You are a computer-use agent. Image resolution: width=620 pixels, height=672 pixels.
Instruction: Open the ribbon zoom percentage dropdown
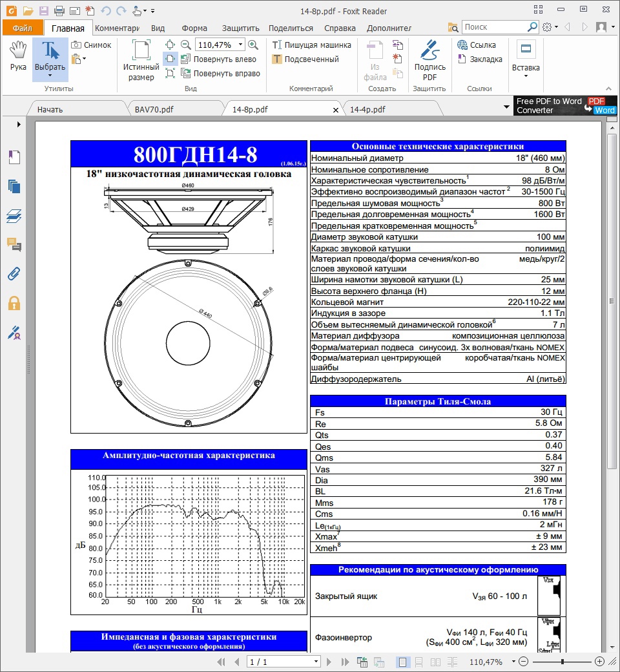[x=241, y=45]
